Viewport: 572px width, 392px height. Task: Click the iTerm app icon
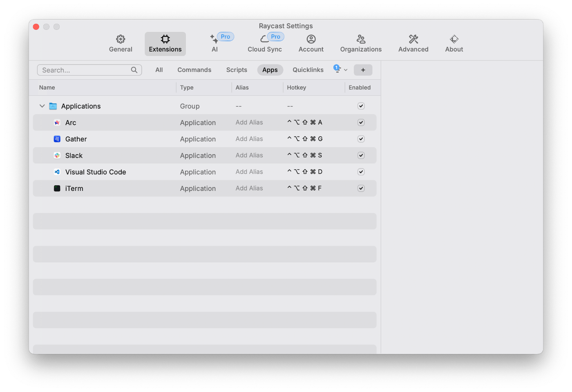[x=57, y=188]
